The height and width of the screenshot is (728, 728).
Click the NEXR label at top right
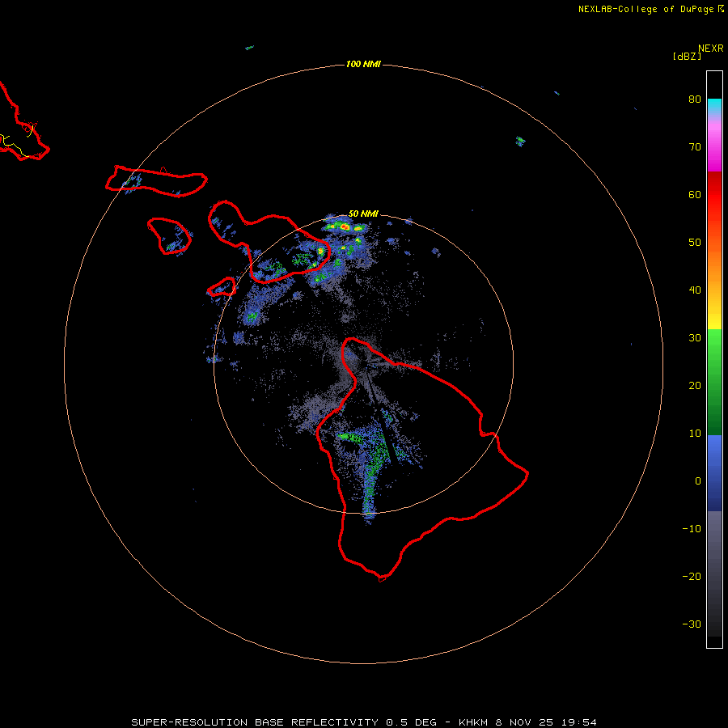pyautogui.click(x=710, y=49)
